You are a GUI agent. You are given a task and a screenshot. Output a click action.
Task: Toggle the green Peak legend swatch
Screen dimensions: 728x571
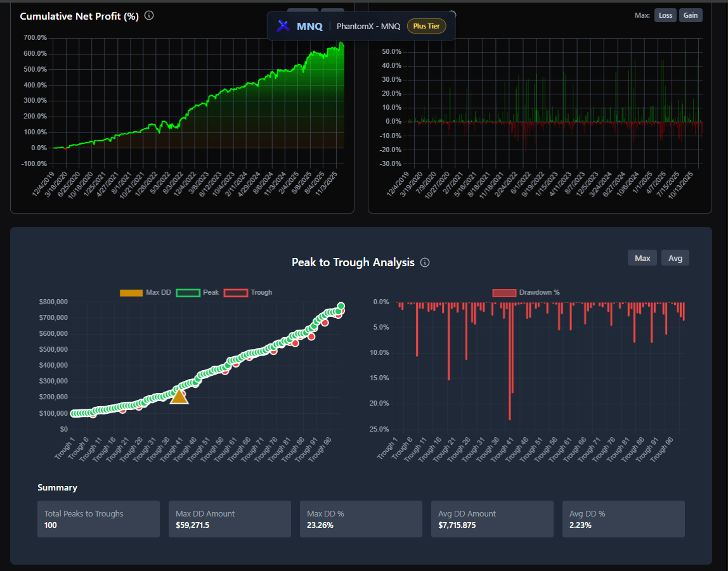(188, 293)
